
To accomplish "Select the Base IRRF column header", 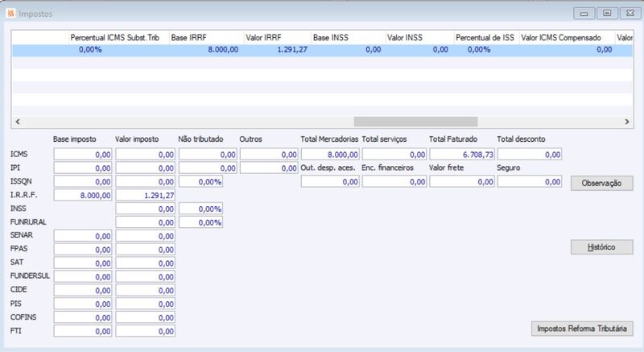I will coord(207,37).
